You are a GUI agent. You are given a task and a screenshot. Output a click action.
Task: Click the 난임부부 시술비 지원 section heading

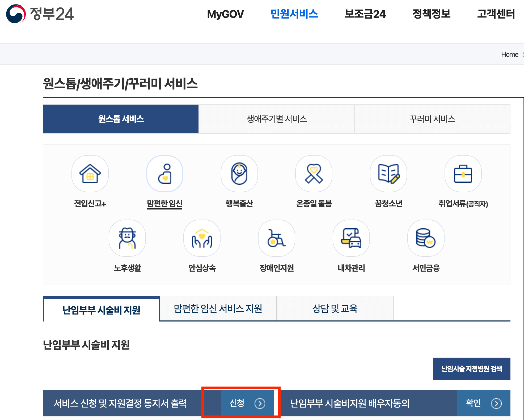(x=86, y=345)
